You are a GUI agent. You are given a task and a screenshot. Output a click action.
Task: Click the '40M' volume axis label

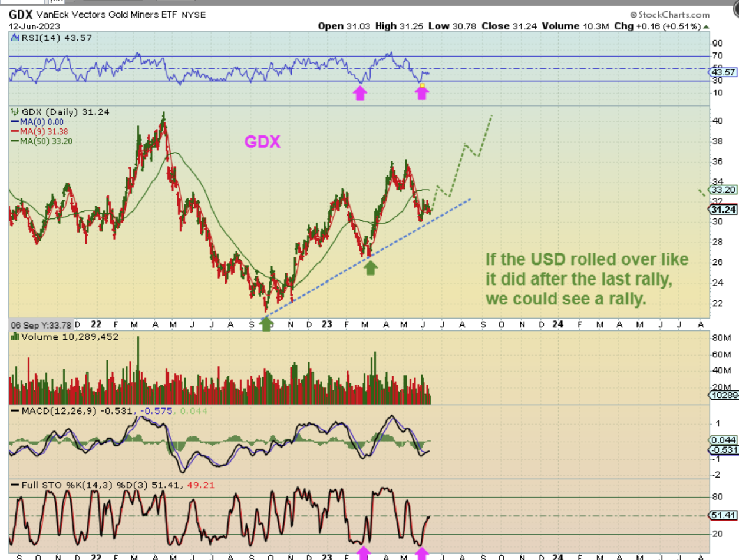click(x=721, y=371)
